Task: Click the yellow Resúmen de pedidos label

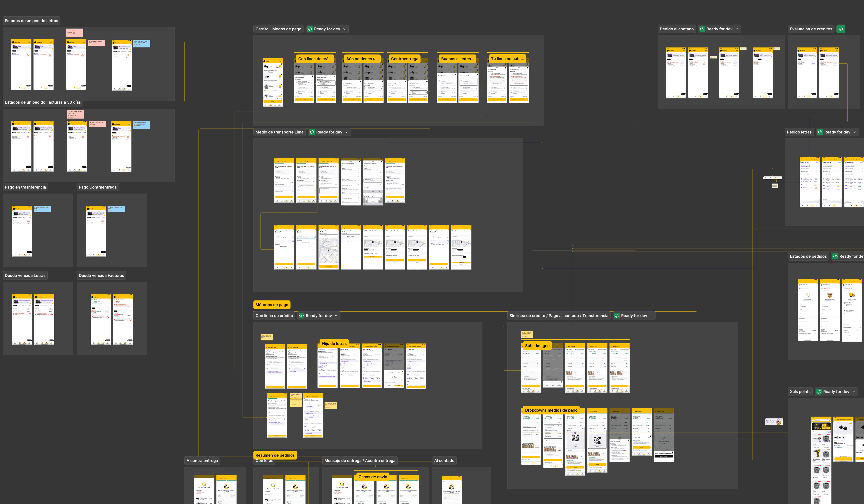Action: point(275,455)
